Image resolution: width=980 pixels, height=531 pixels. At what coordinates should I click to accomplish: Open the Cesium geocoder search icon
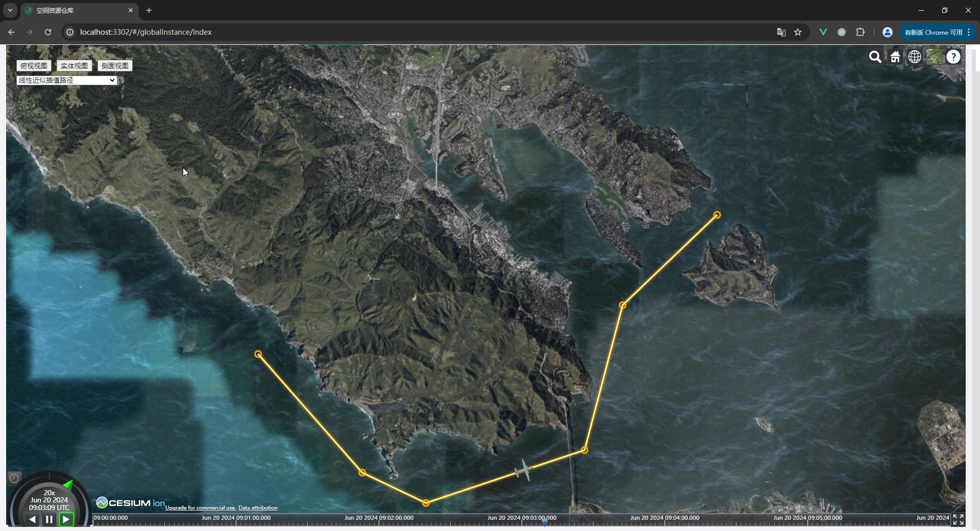pos(875,57)
